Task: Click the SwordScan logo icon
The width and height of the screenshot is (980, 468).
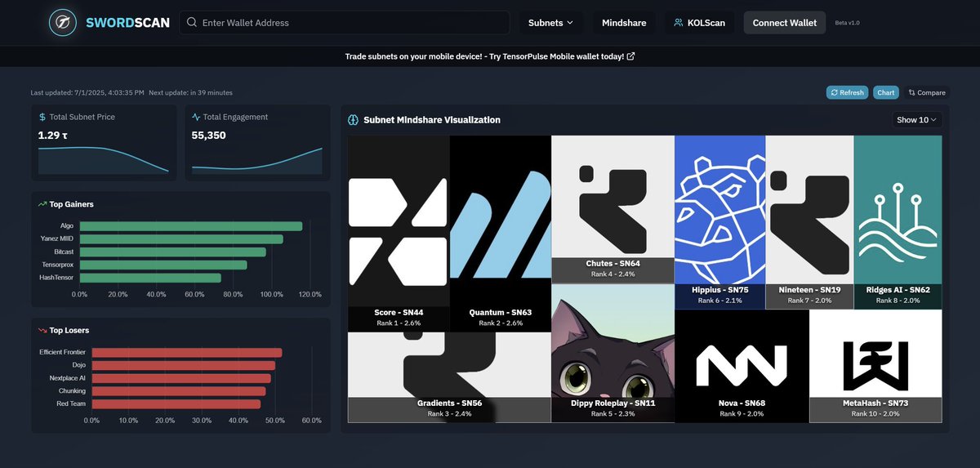Action: click(62, 23)
